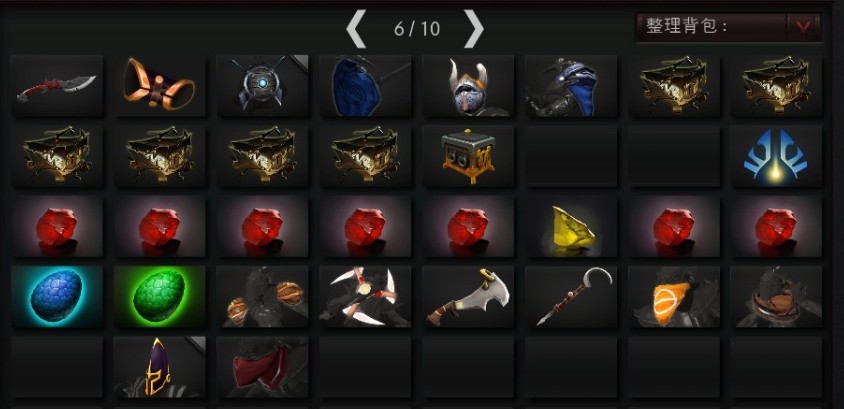Click the orange-trimmed bracer item

tap(160, 86)
